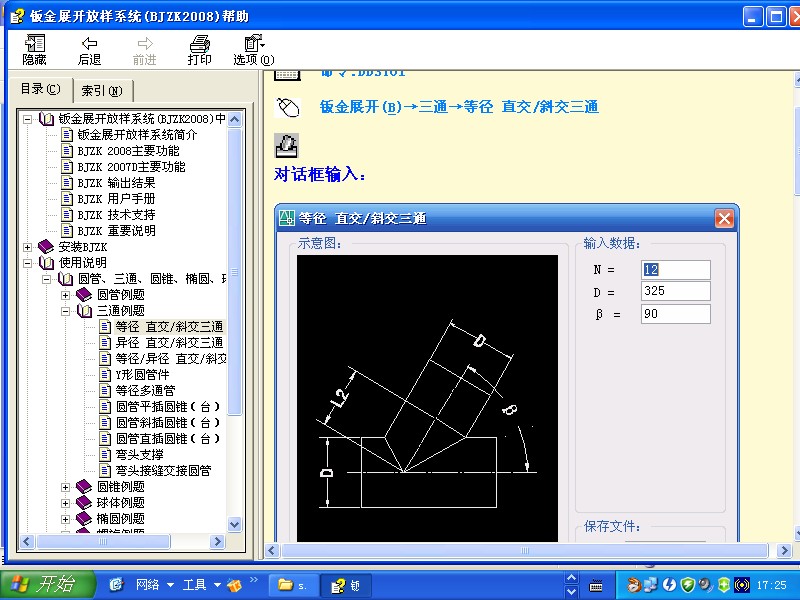Select the 等径 直交/斜交三通 tree item
Image resolution: width=800 pixels, height=600 pixels.
[169, 327]
